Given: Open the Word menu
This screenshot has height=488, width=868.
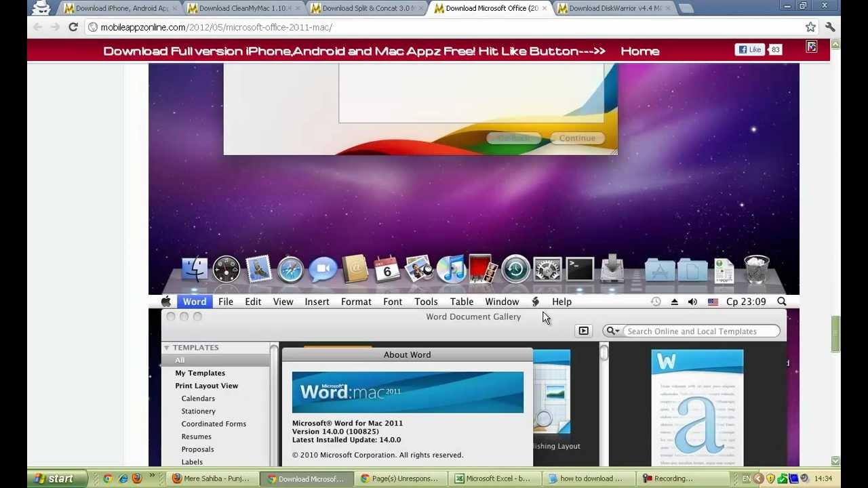Looking at the screenshot, I should (195, 302).
